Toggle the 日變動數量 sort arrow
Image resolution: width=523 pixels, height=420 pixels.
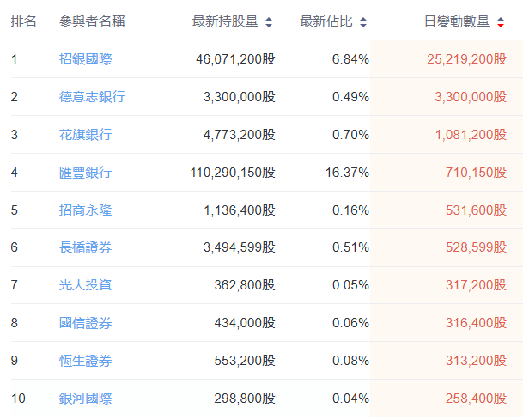(x=501, y=22)
